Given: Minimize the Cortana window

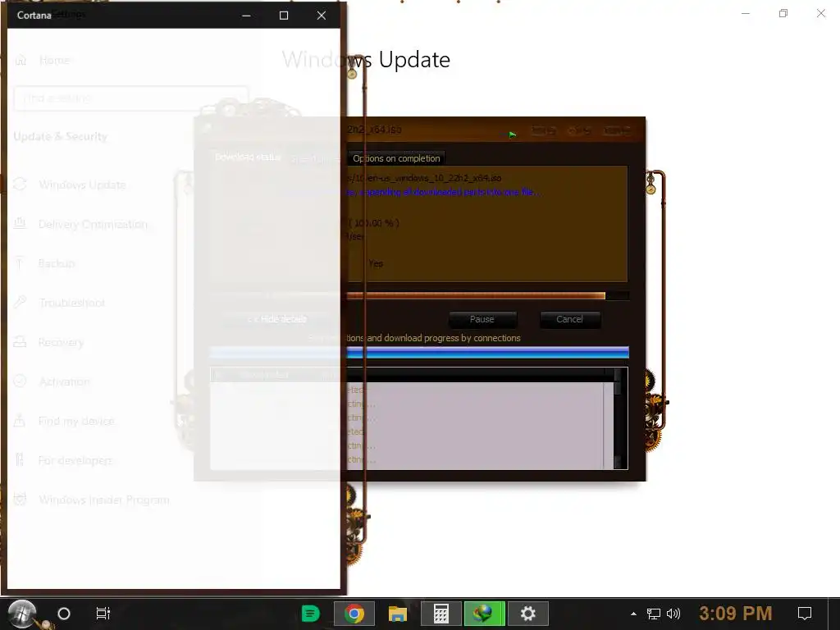Looking at the screenshot, I should click(x=246, y=16).
